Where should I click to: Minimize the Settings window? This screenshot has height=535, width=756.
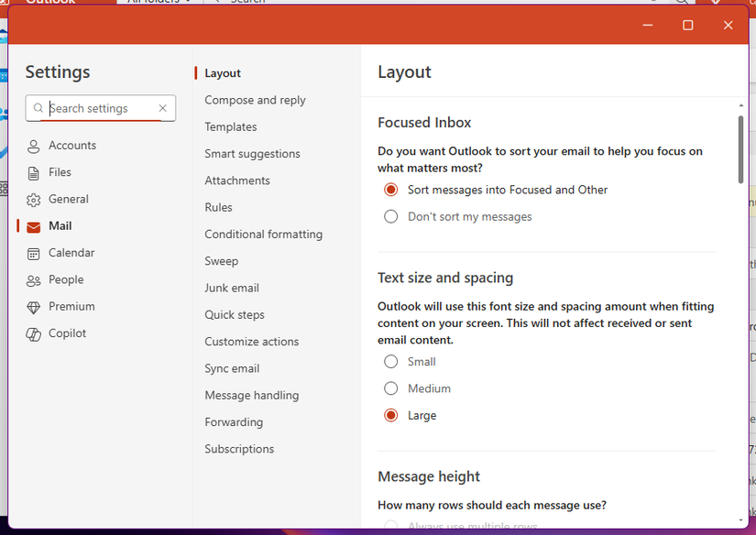648,25
